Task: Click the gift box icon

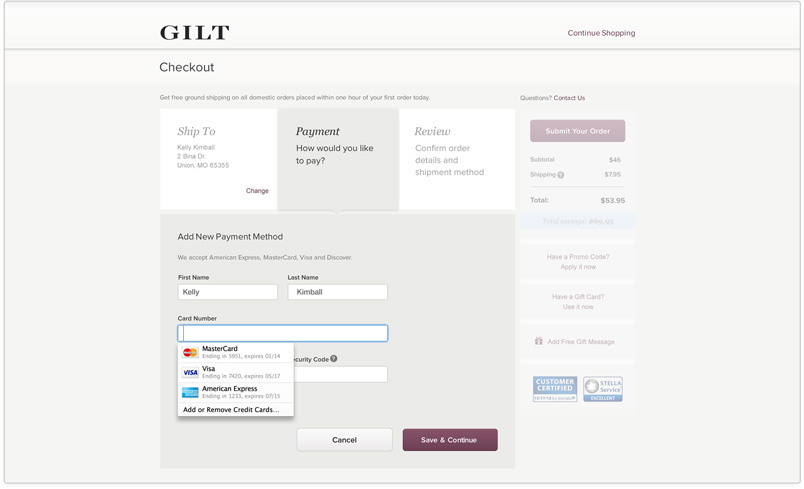Action: tap(538, 341)
